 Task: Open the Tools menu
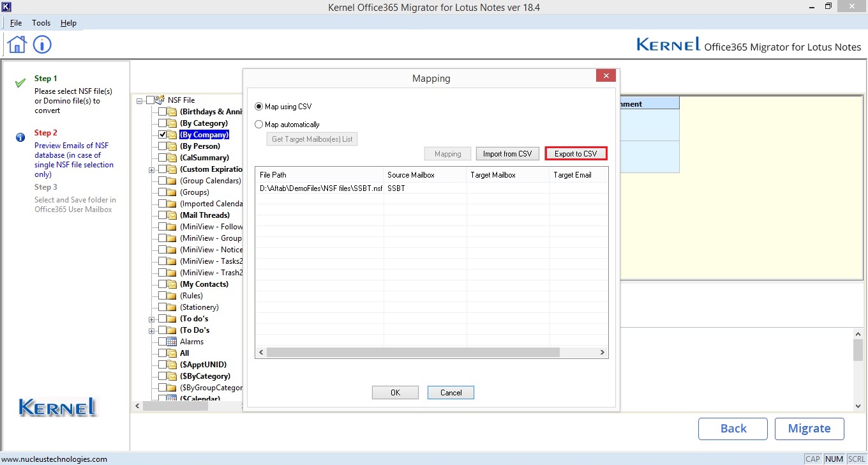[x=41, y=23]
